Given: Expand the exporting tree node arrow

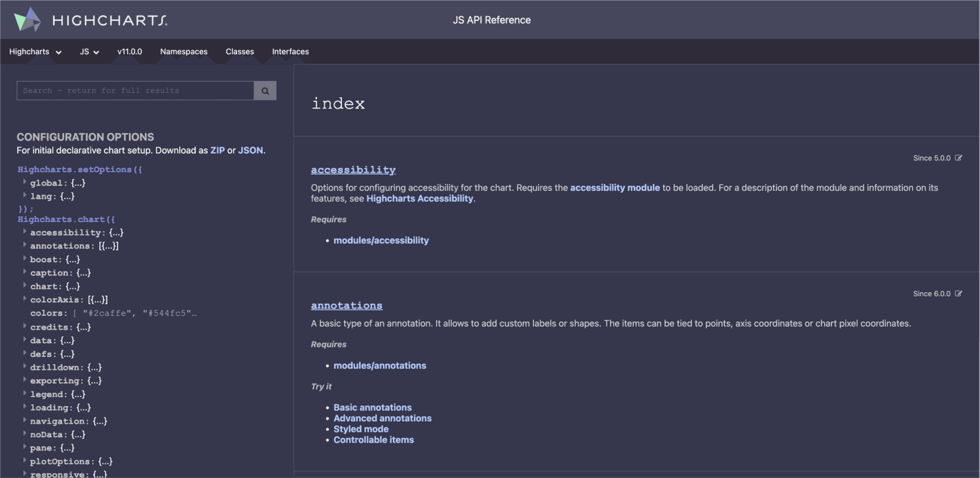Looking at the screenshot, I should coord(25,380).
